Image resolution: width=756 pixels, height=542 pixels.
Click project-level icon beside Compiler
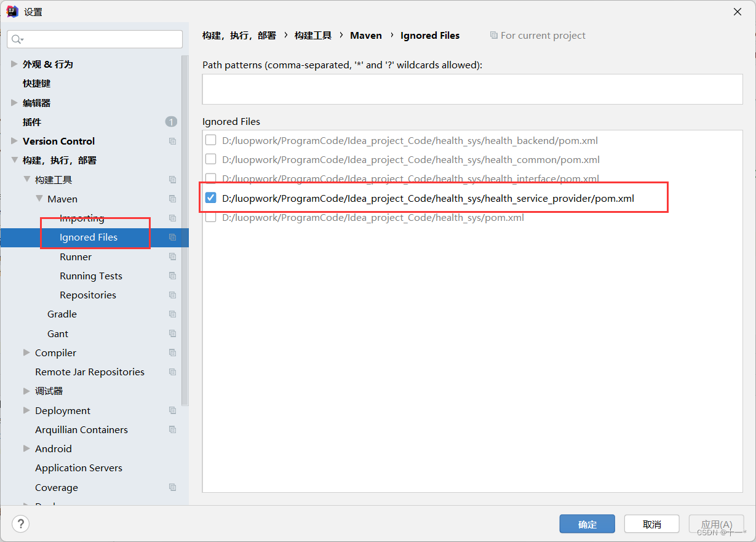pyautogui.click(x=172, y=353)
